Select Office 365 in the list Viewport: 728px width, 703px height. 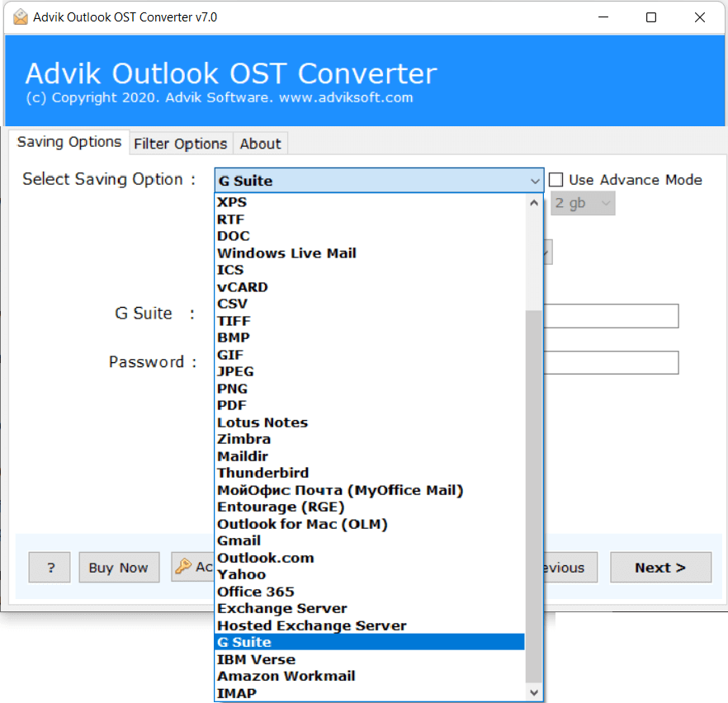pyautogui.click(x=255, y=592)
